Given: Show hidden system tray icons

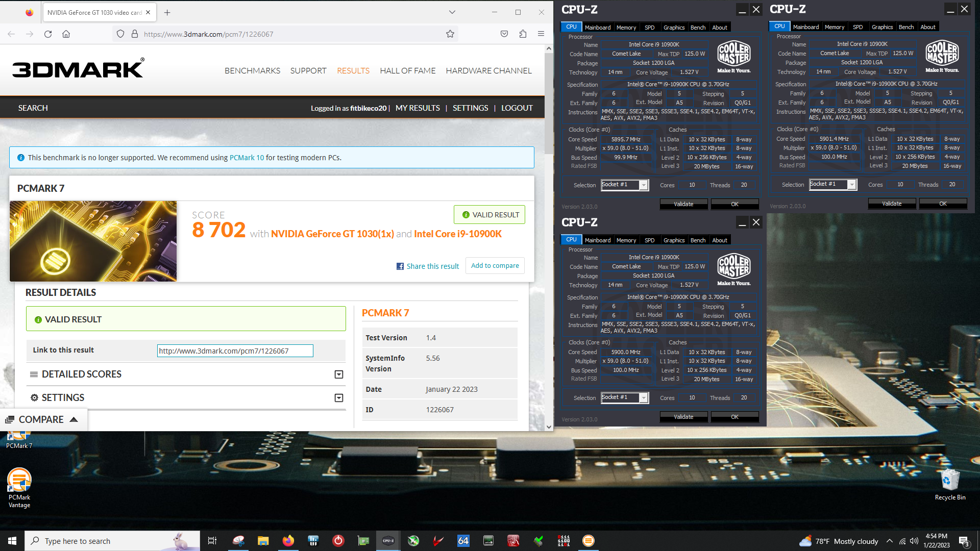Looking at the screenshot, I should point(890,541).
